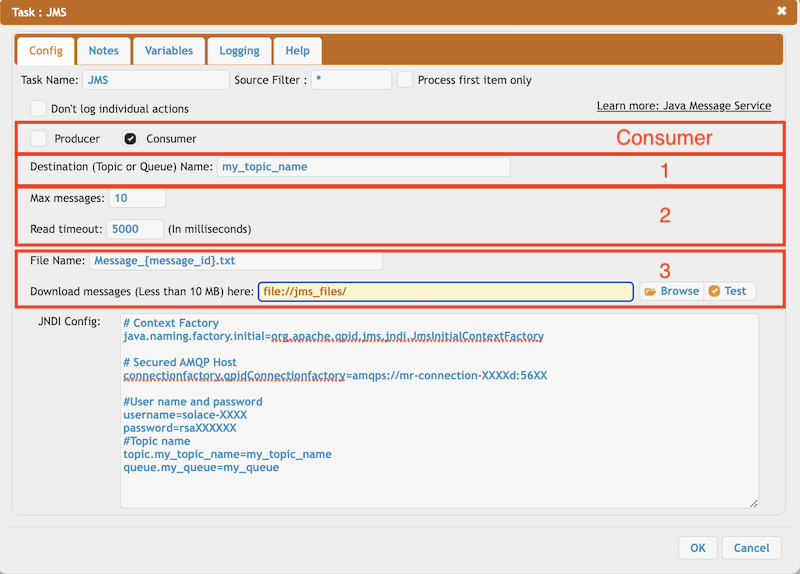Enable Don't log individual actions
The width and height of the screenshot is (800, 574).
pos(38,108)
